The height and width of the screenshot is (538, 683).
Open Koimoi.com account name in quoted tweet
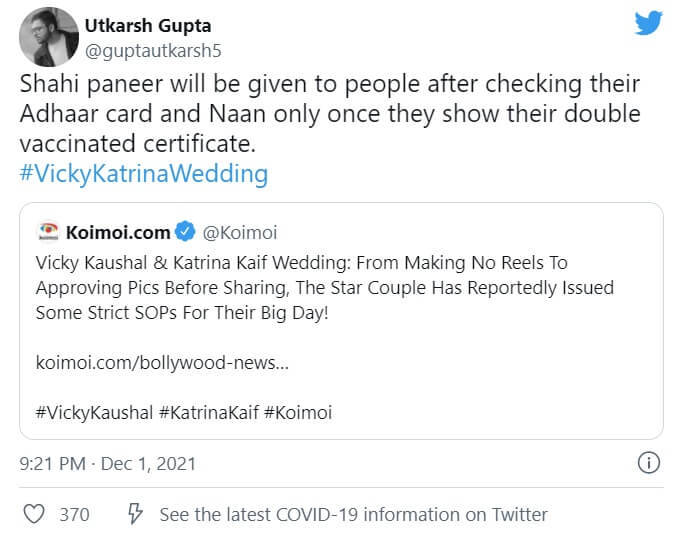point(118,233)
